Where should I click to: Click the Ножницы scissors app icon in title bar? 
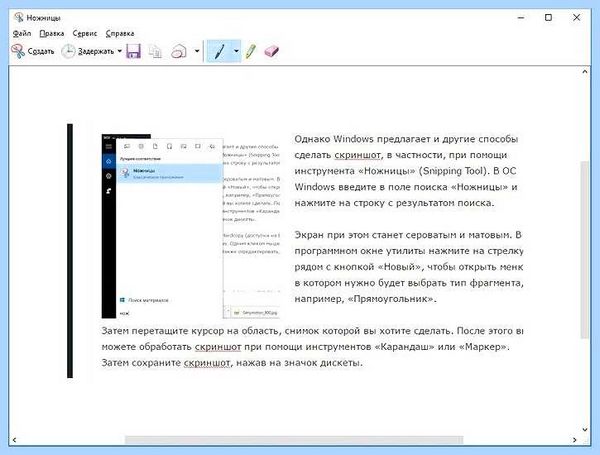18,17
